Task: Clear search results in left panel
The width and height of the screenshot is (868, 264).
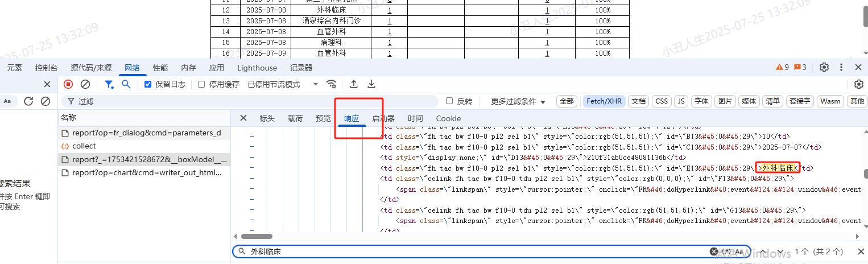Action: [46, 101]
